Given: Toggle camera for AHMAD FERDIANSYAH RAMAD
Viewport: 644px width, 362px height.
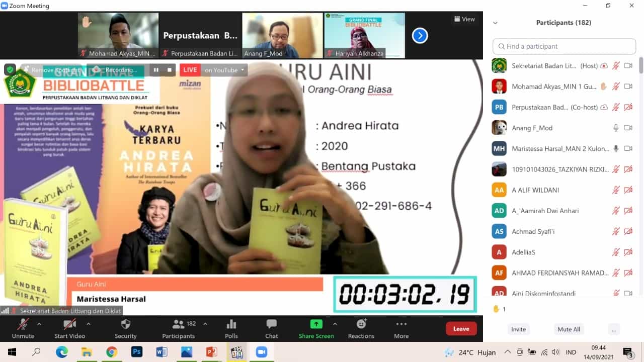Looking at the screenshot, I should 628,273.
